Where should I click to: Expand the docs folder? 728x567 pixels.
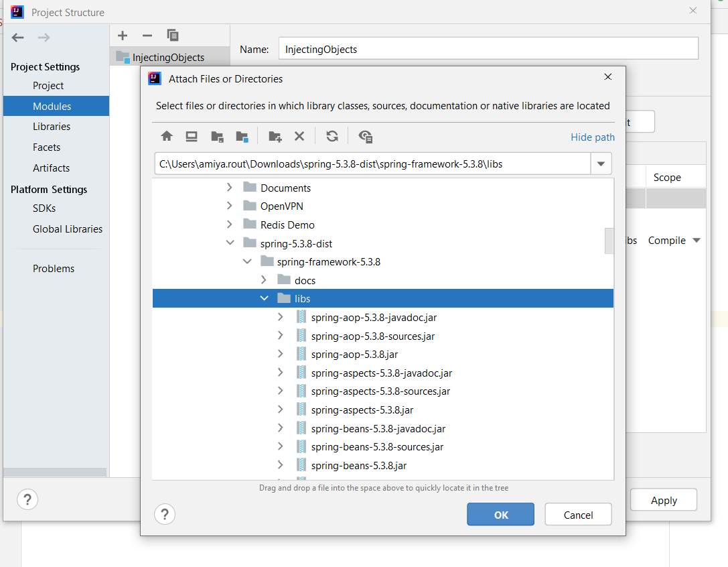coord(264,279)
